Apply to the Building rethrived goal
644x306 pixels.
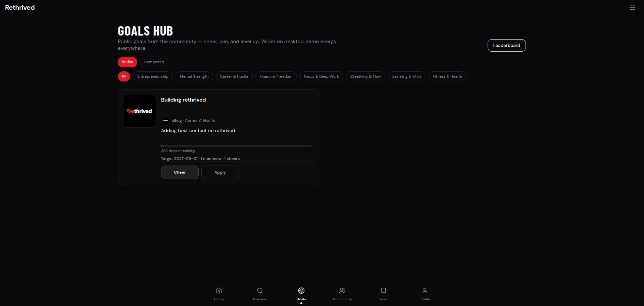(x=220, y=172)
